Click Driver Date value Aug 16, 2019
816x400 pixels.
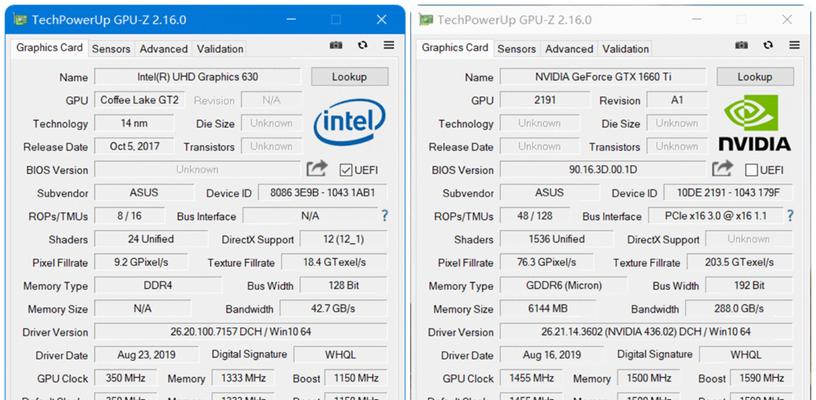[x=552, y=355]
